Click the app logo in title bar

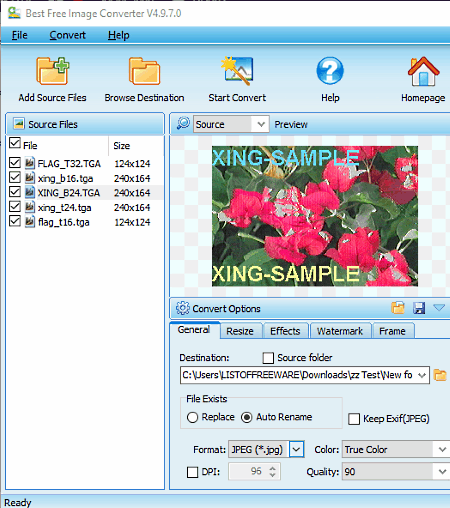point(14,13)
